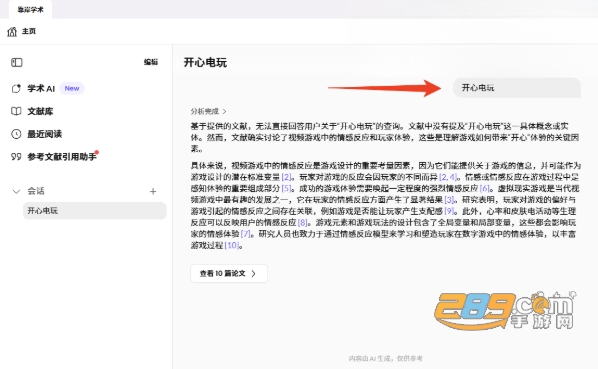Image resolution: width=598 pixels, height=369 pixels.
Task: Click the 开心电玩 page heading
Action: [x=205, y=62]
